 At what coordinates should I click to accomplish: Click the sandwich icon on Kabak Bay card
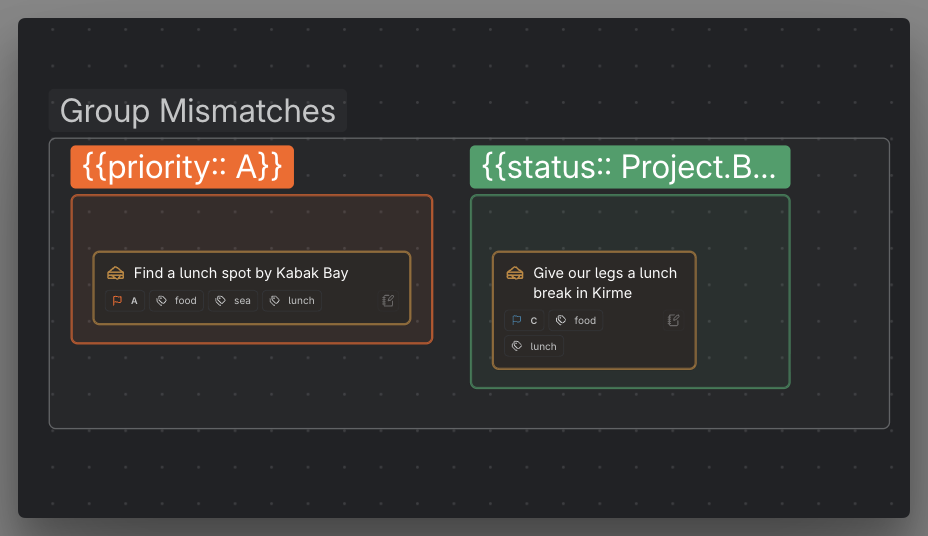115,273
